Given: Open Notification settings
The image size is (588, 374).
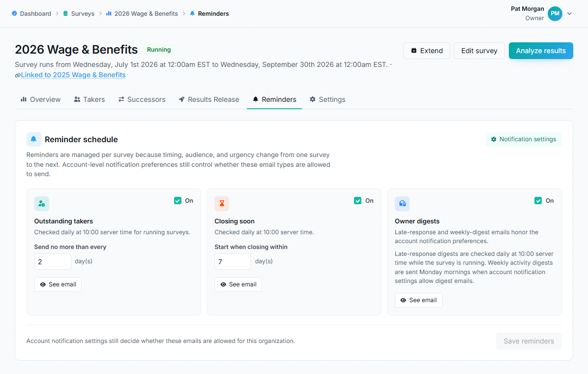Looking at the screenshot, I should tap(524, 139).
